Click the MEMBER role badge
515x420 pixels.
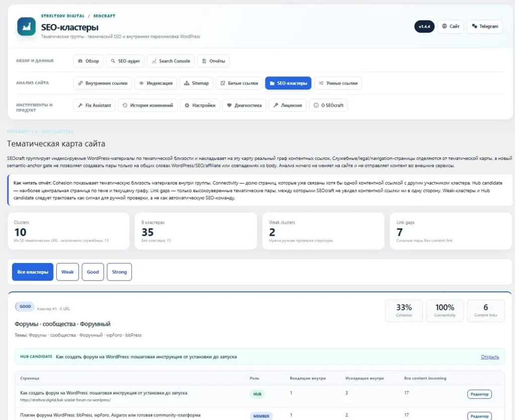[261, 416]
